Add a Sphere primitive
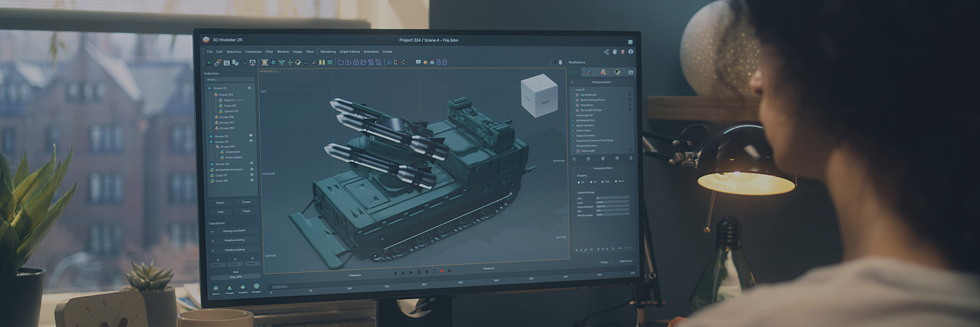 click(x=215, y=288)
